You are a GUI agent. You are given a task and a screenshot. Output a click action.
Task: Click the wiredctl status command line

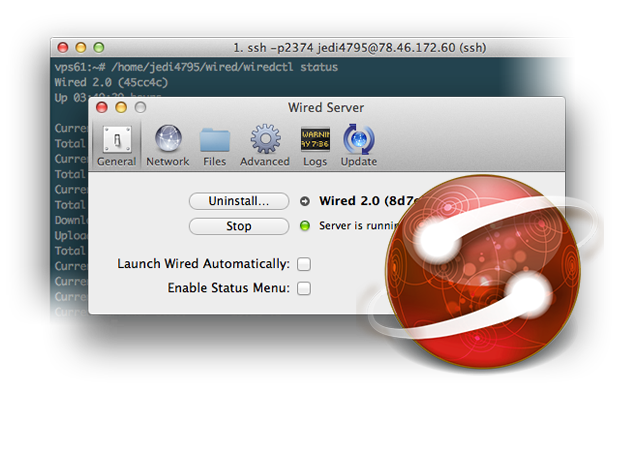tap(196, 67)
